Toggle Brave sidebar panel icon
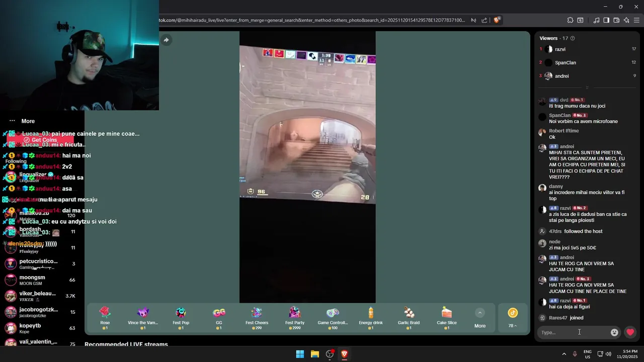This screenshot has height=362, width=644. (606, 20)
